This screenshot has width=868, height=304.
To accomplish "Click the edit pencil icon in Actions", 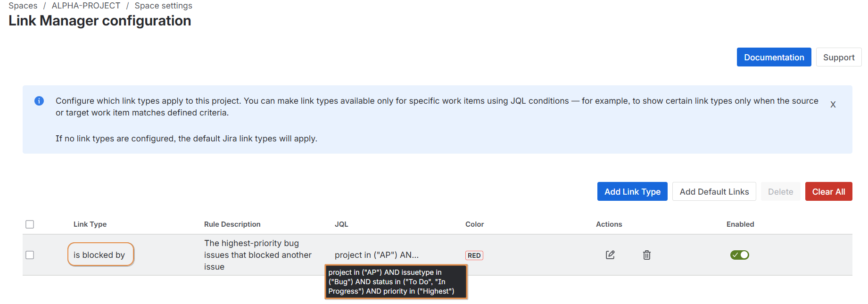I will 610,255.
